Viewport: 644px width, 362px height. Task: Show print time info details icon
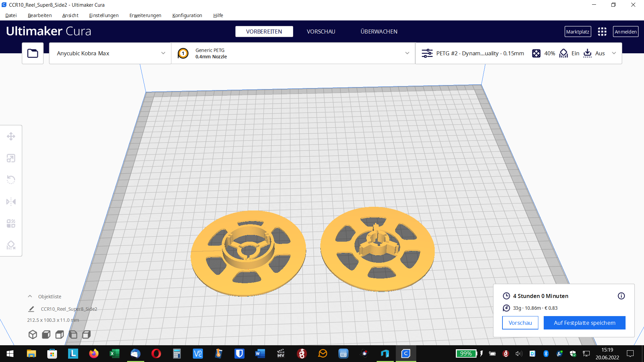621,296
